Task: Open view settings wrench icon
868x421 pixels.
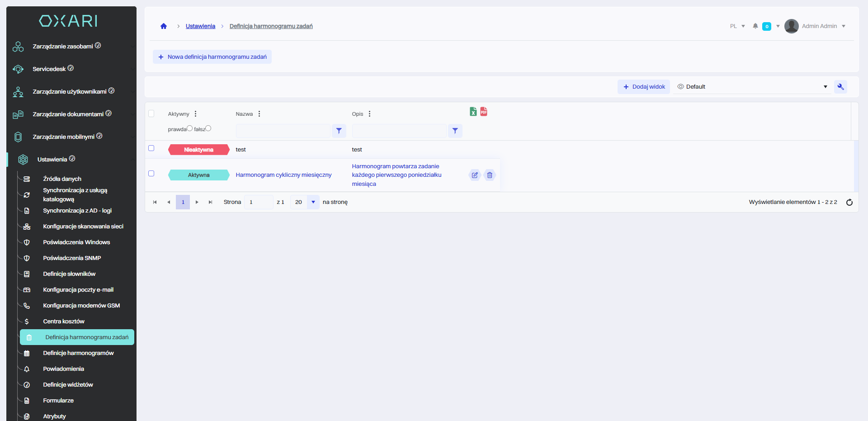Action: pos(840,87)
